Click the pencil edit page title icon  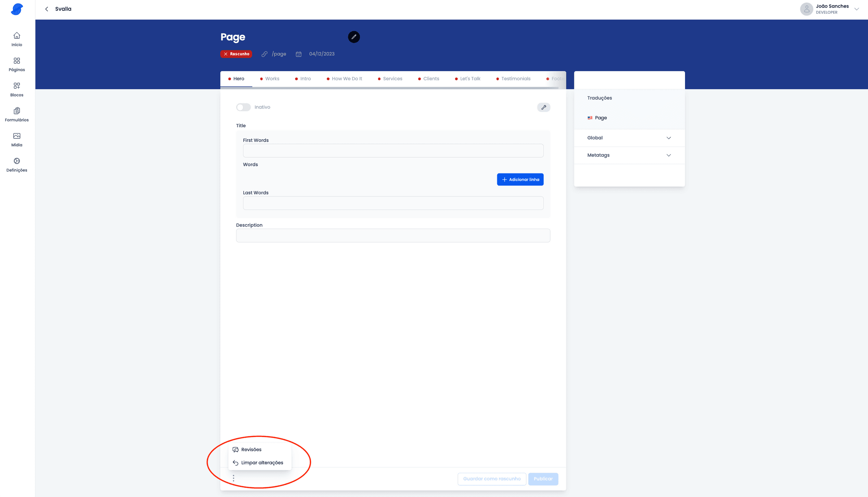point(354,37)
